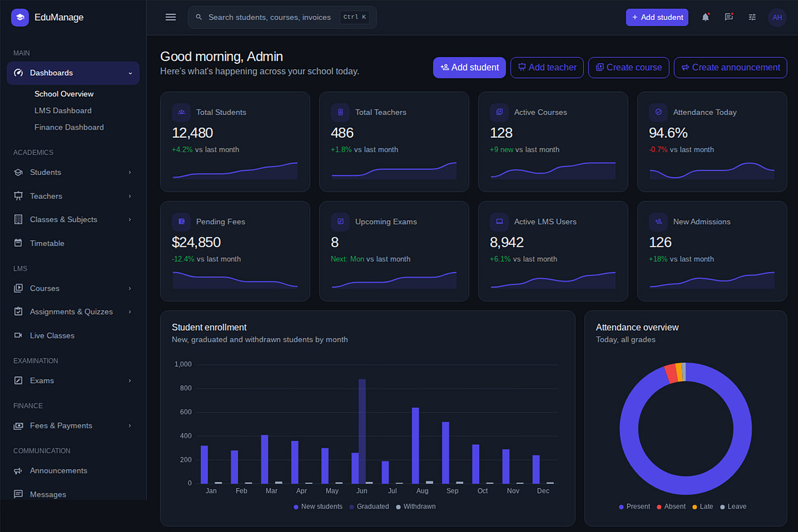Open the notifications bell
This screenshot has width=798, height=532.
pyautogui.click(x=706, y=17)
